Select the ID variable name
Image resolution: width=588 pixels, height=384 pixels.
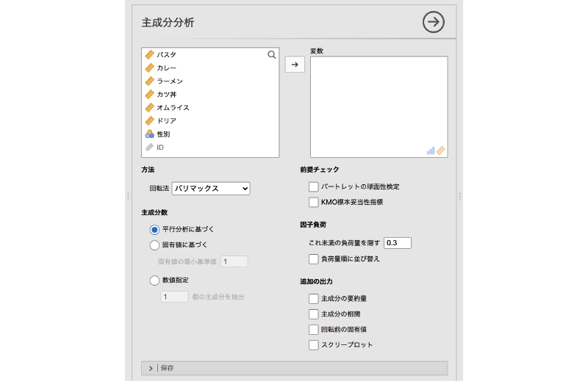(160, 148)
